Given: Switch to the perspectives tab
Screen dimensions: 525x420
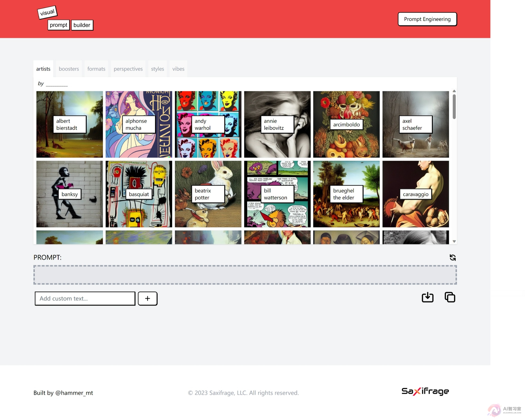Looking at the screenshot, I should tap(128, 69).
